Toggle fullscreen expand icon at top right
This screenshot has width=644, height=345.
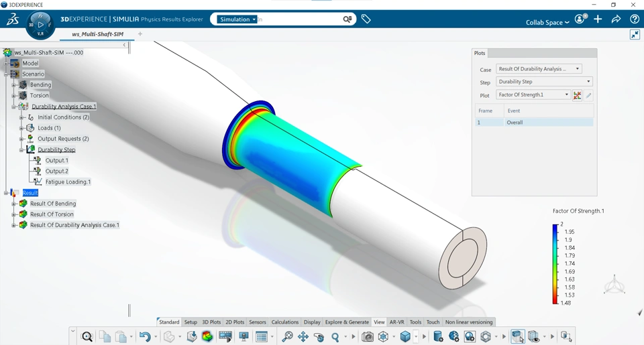[635, 34]
